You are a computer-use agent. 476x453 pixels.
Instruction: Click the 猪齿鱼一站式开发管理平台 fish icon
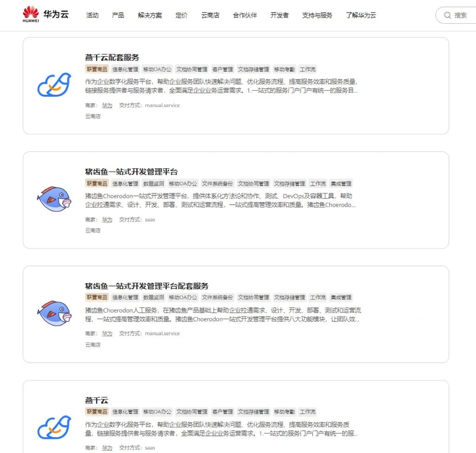tap(54, 199)
